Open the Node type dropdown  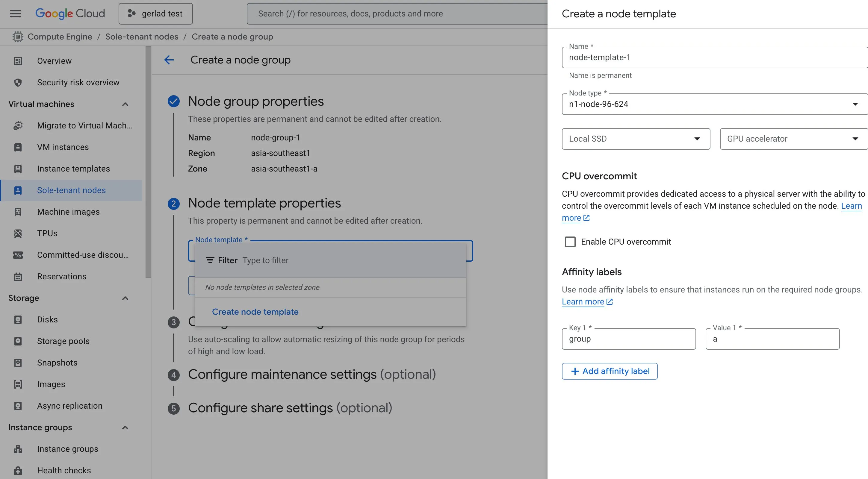715,104
